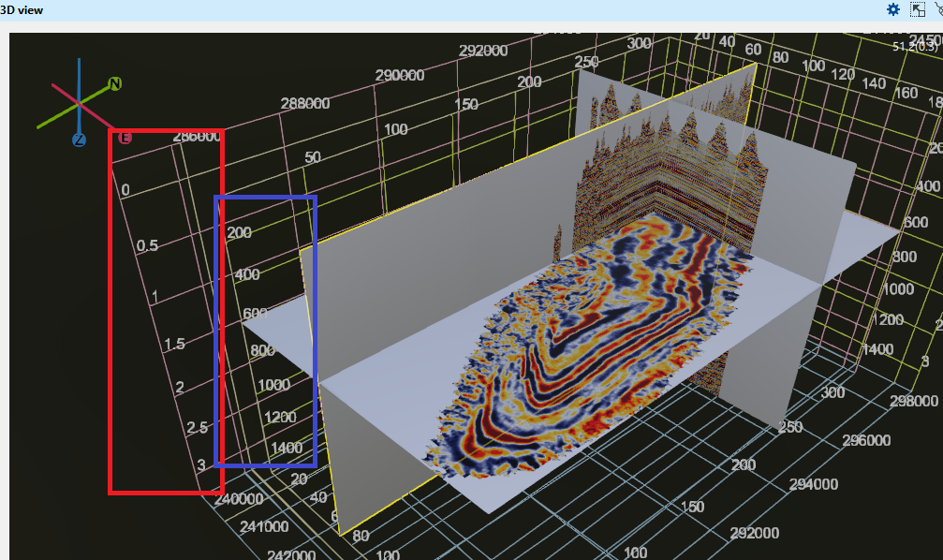Click the 240000 coordinate label

pyautogui.click(x=239, y=499)
